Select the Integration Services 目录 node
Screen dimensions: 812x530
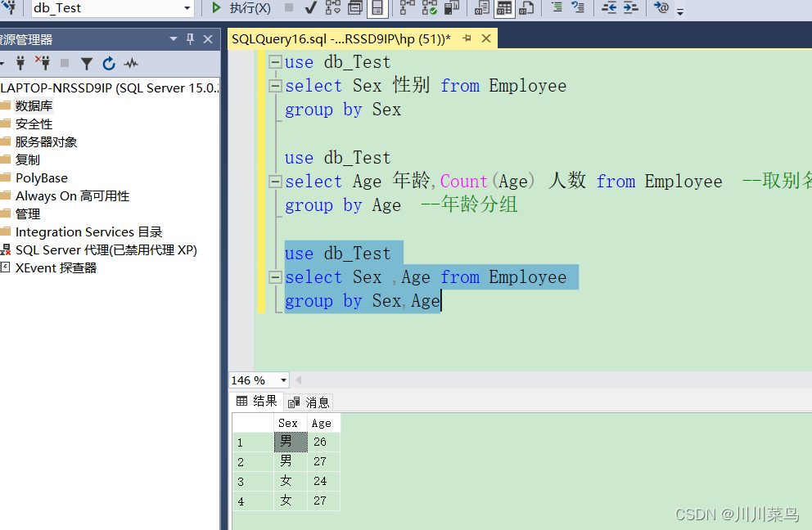[88, 232]
